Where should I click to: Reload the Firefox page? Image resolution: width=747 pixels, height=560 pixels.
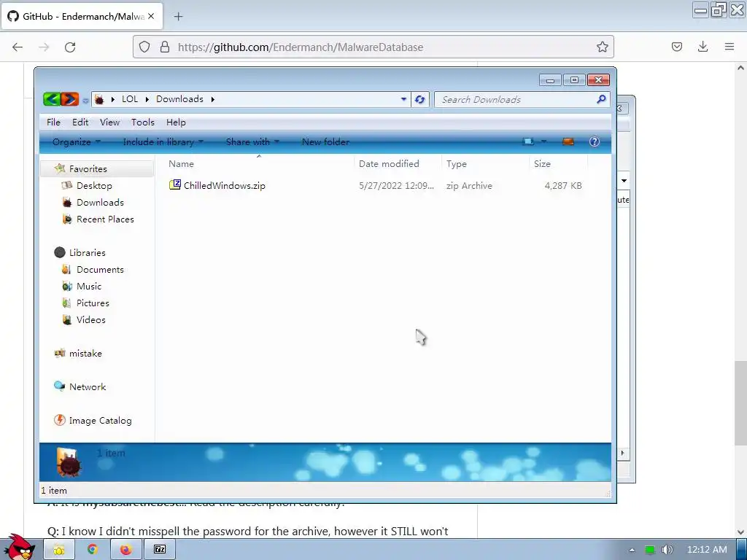click(x=70, y=47)
